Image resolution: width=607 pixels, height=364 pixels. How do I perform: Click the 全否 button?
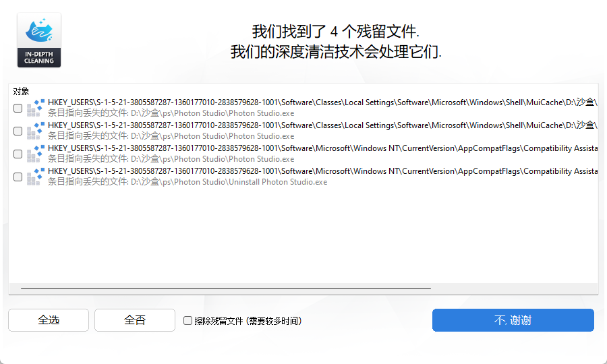135,320
